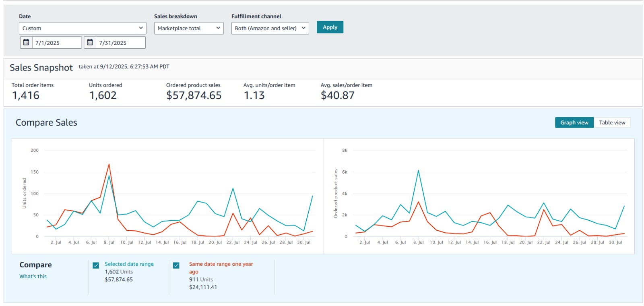Click the July 8 peak on sales chart
Screen dimensions: 644x306
[418, 170]
